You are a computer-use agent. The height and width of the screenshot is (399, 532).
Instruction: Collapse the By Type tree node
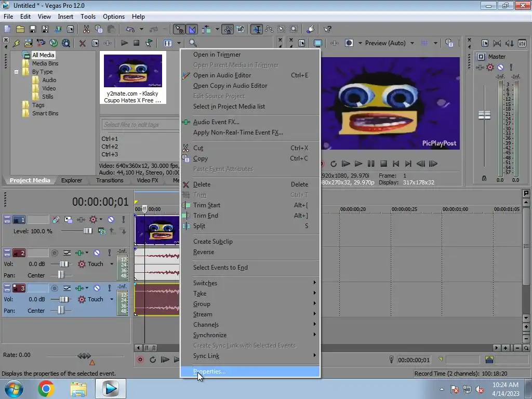click(16, 72)
